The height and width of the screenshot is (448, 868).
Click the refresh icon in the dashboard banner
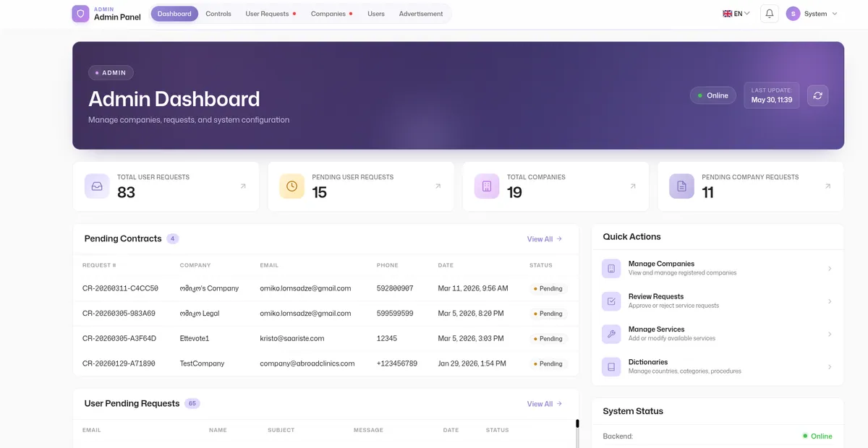818,95
